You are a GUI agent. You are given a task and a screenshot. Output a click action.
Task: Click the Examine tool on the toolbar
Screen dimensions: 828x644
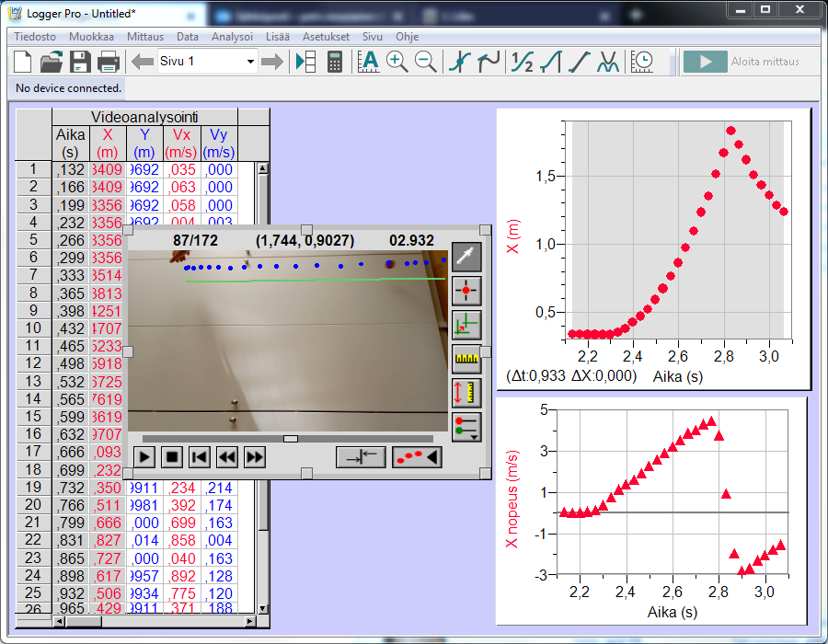coord(459,62)
